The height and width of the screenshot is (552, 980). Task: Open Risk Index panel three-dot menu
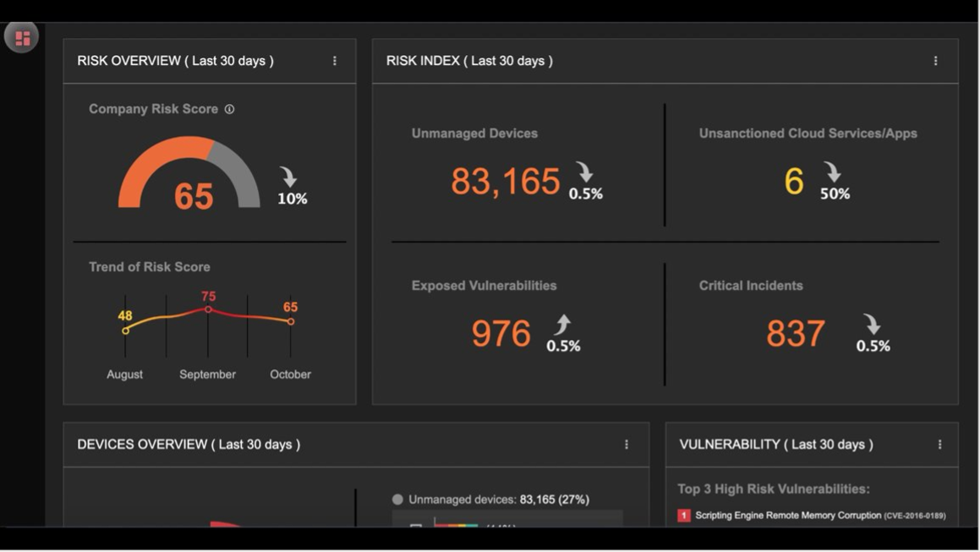[x=935, y=61]
